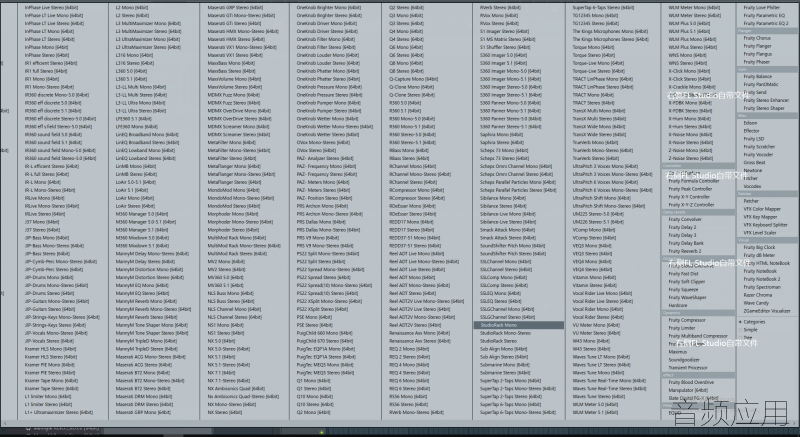Click the horizontal scrollbar right arrow
This screenshot has width=800, height=437.
click(x=796, y=423)
